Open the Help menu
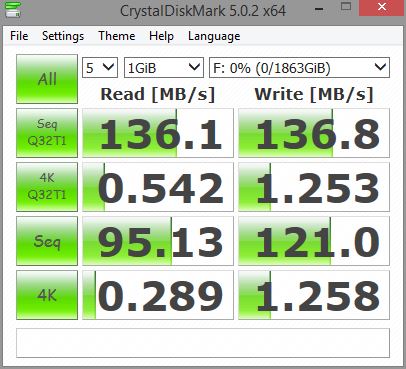This screenshot has height=369, width=406. click(161, 36)
